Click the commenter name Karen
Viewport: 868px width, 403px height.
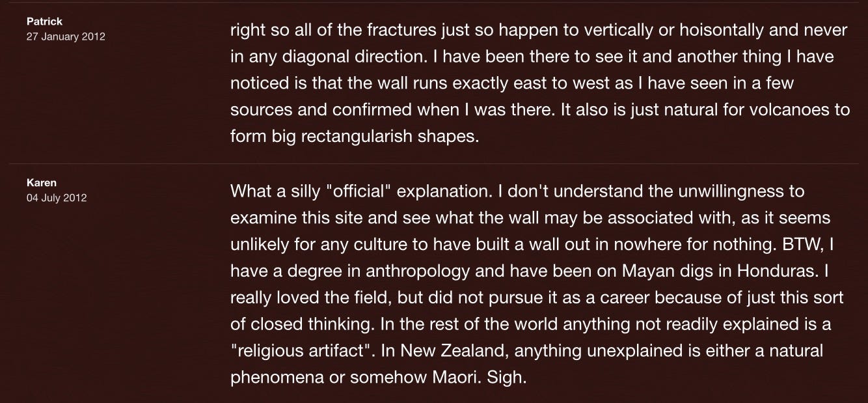(x=42, y=183)
